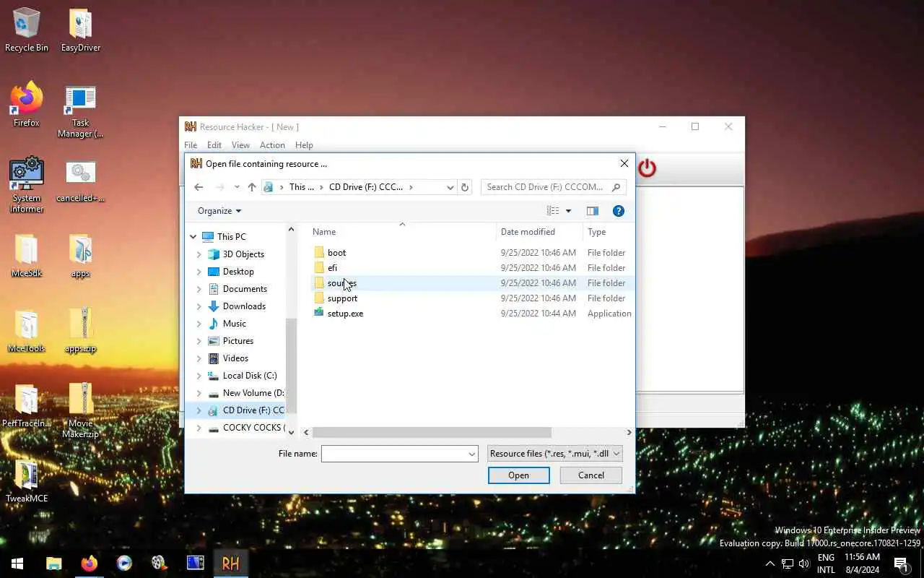Open the Organize dropdown menu
The image size is (924, 578).
(x=219, y=211)
